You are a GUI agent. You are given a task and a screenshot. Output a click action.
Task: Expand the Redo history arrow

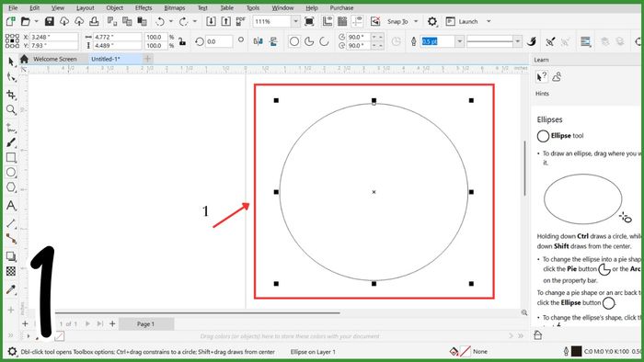click(x=195, y=21)
